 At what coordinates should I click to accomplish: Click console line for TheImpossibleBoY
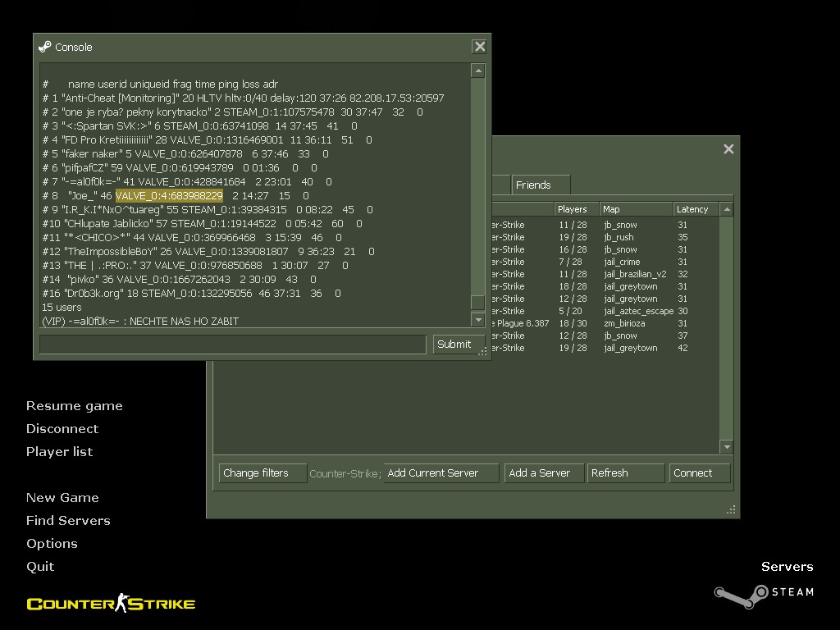click(208, 251)
